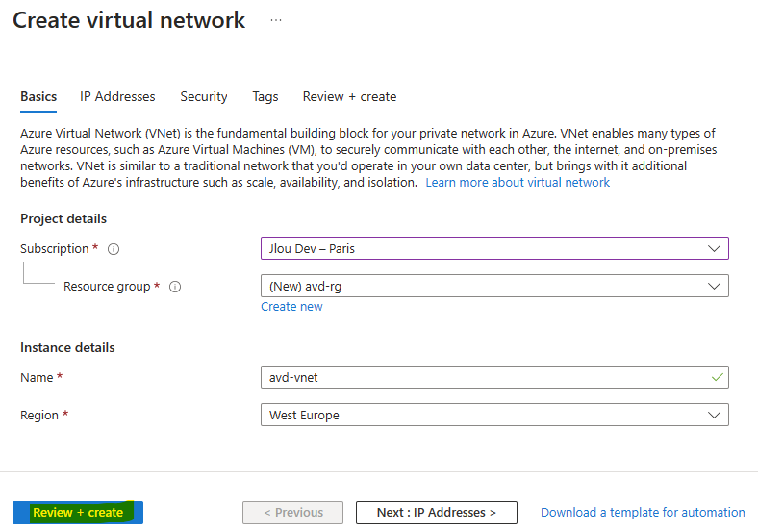Screen dimensions: 758x532
Task: Open the Tags tab
Action: pos(265,97)
